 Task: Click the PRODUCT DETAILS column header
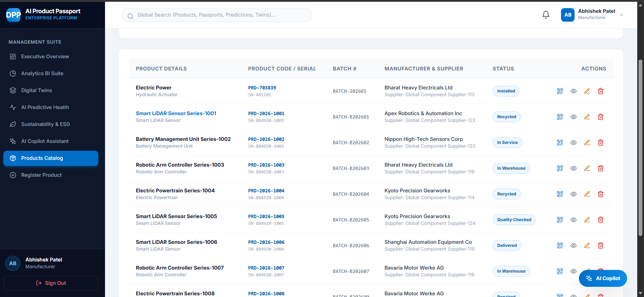pyautogui.click(x=161, y=69)
